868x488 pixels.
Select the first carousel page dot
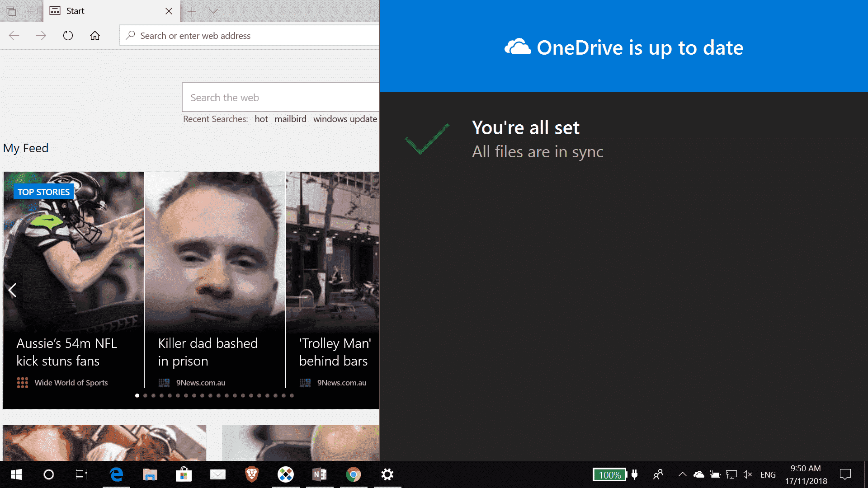[137, 395]
